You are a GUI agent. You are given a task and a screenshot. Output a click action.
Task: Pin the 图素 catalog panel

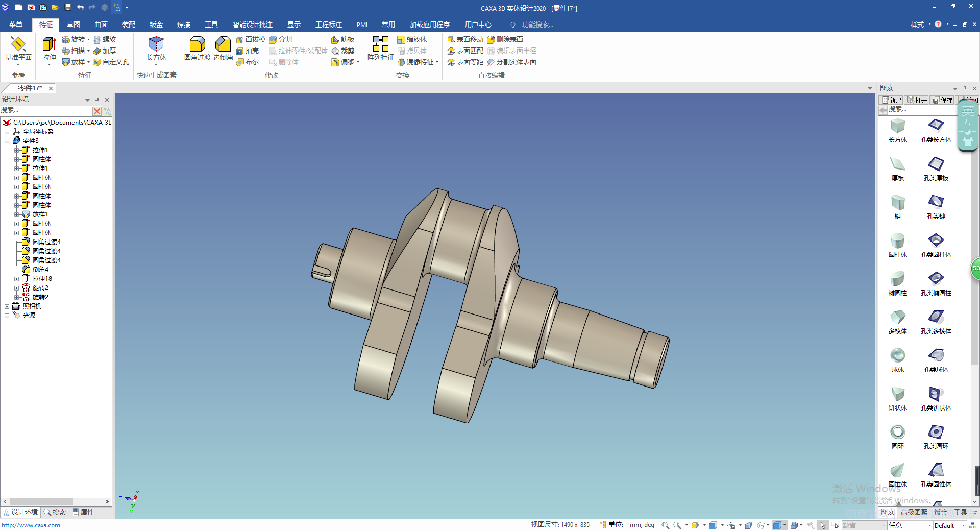[x=965, y=88]
